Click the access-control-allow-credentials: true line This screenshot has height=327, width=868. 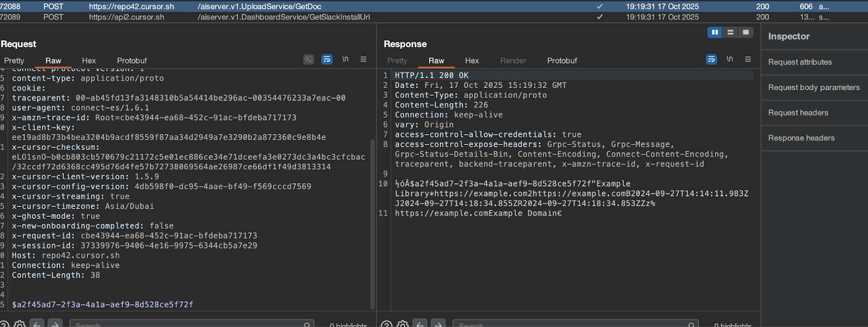(488, 134)
